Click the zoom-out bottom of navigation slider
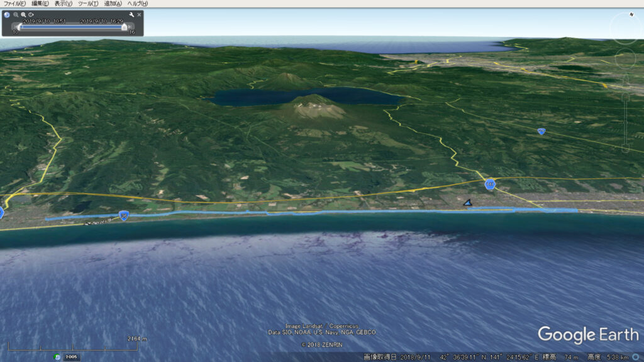The height and width of the screenshot is (362, 644). [625, 150]
